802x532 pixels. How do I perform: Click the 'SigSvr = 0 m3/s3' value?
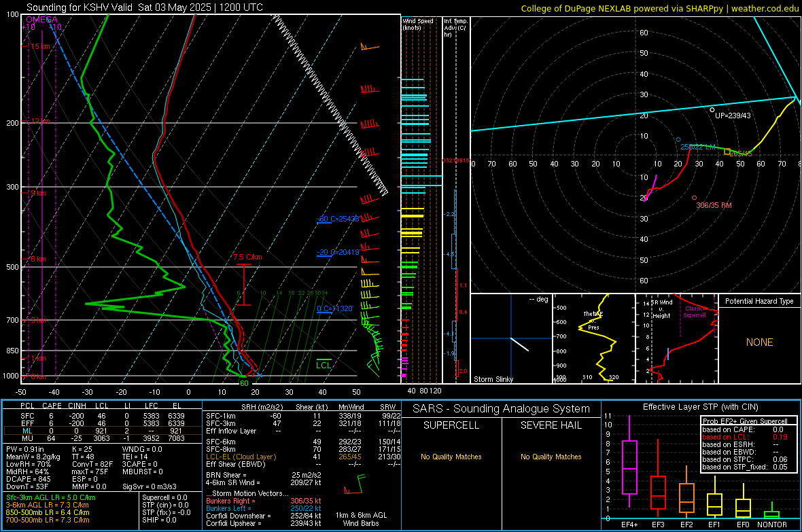click(x=150, y=487)
